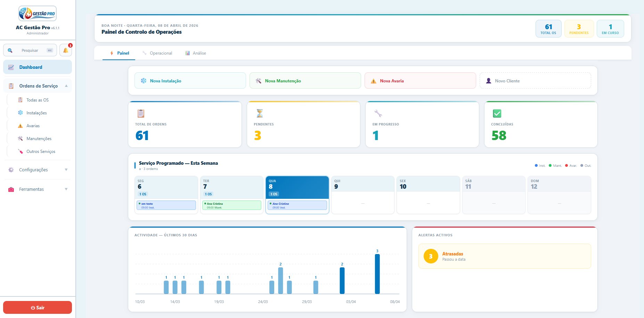Click the Pendentes hourglass icon
The width and height of the screenshot is (644, 318).
pos(260,113)
